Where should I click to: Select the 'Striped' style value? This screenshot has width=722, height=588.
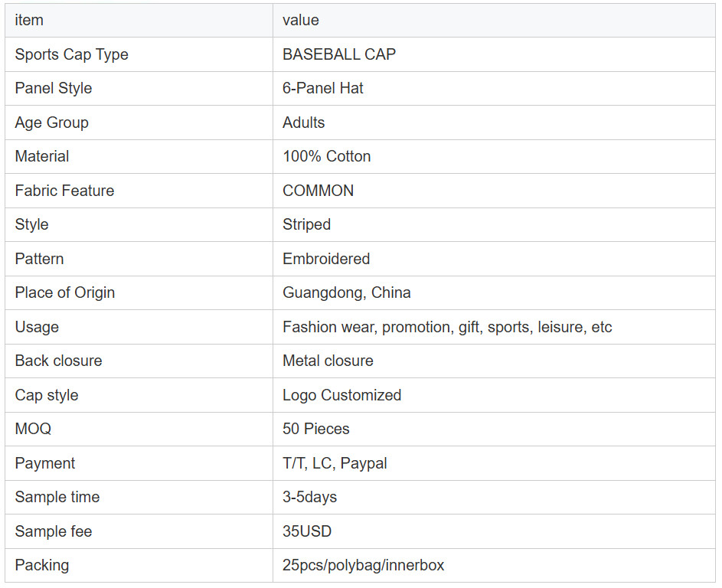[x=306, y=224]
